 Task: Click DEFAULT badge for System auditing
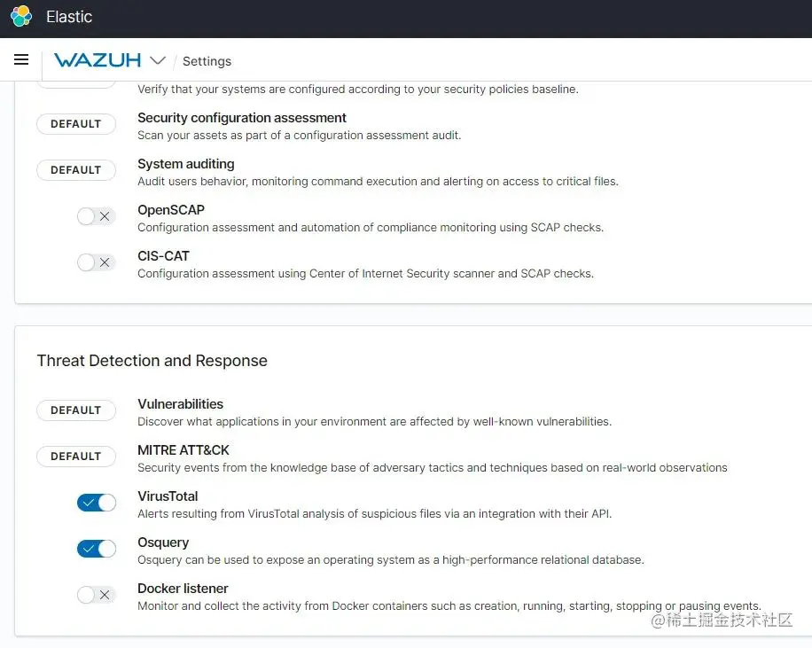tap(76, 170)
